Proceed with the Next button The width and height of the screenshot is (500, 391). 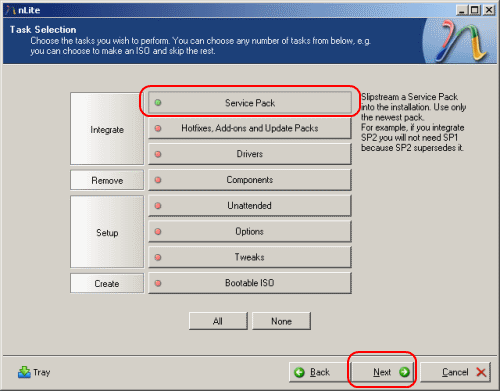pos(383,372)
